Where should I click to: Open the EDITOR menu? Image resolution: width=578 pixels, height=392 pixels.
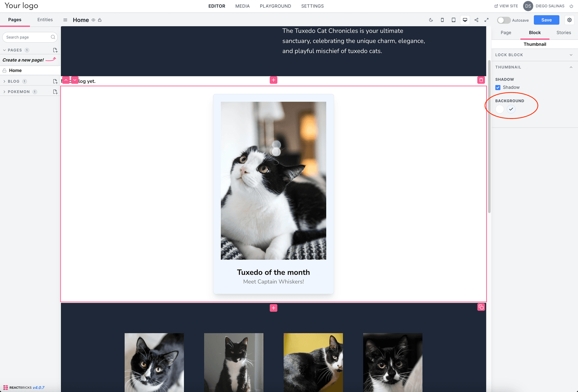(x=217, y=6)
